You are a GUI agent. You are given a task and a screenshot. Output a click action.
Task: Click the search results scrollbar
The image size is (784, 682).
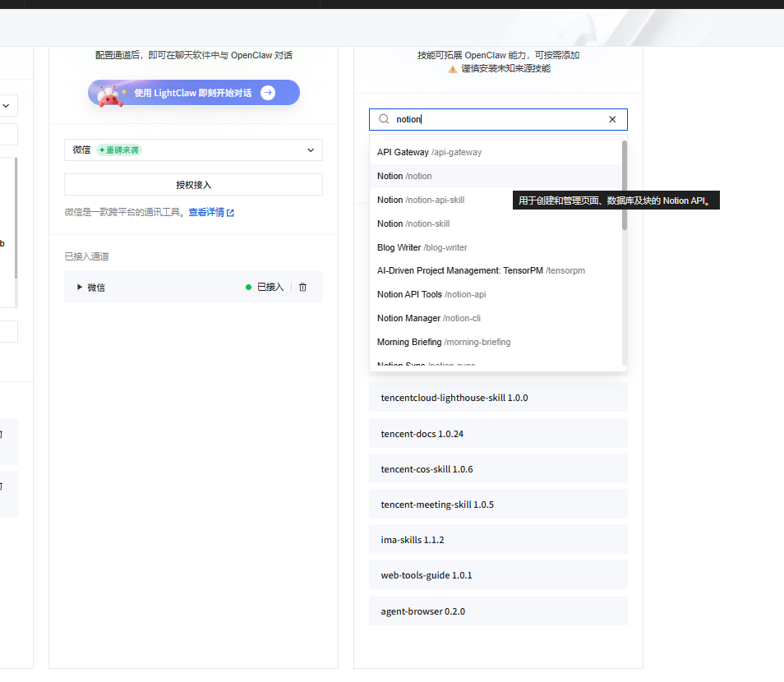click(625, 186)
